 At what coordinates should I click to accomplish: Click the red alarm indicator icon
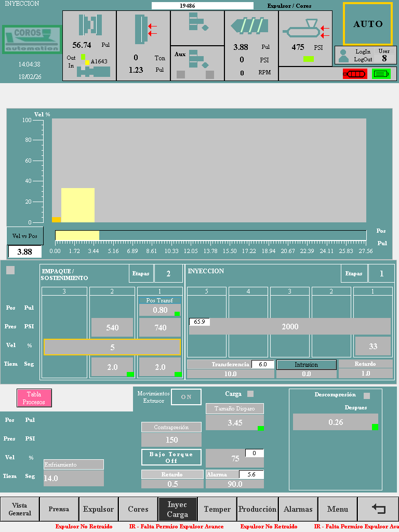(x=354, y=74)
